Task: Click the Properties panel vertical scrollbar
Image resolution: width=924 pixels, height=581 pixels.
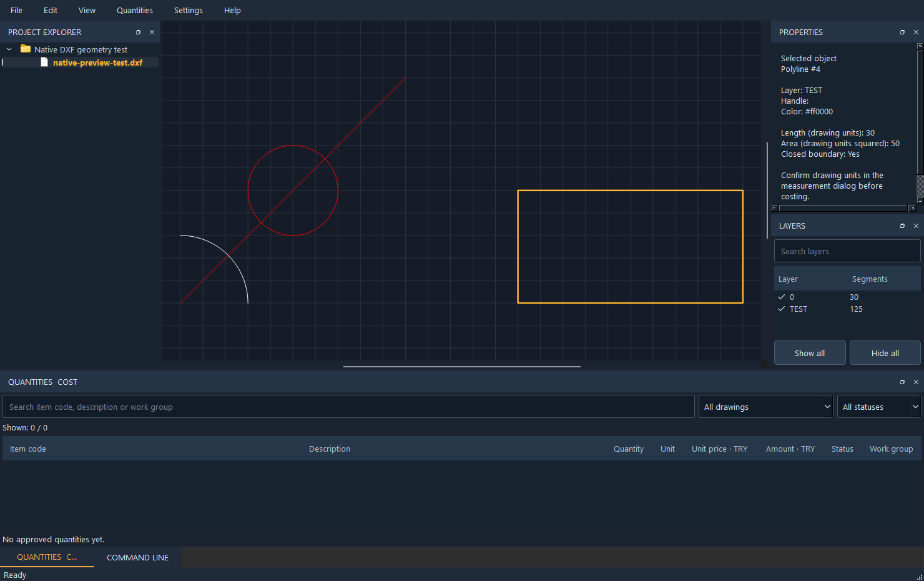Action: (x=920, y=124)
